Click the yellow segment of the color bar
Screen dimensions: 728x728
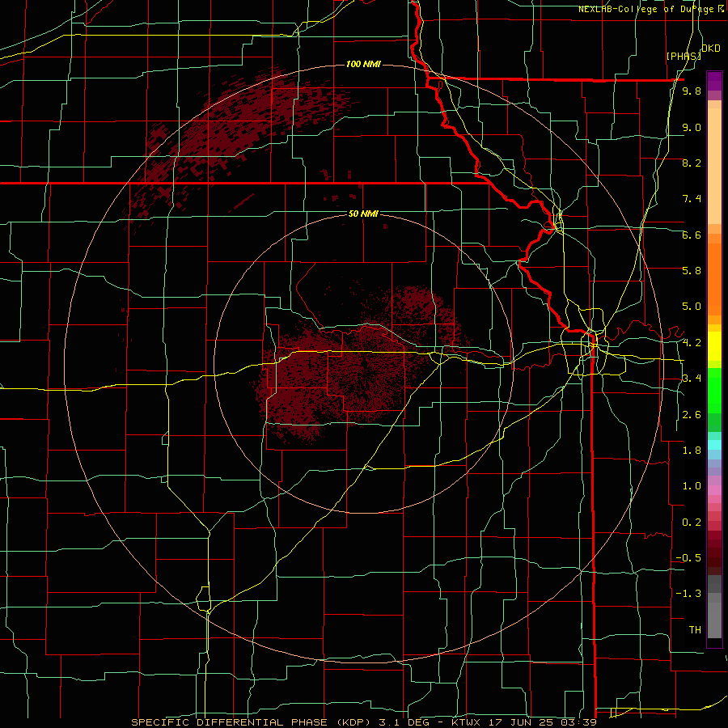pos(714,346)
